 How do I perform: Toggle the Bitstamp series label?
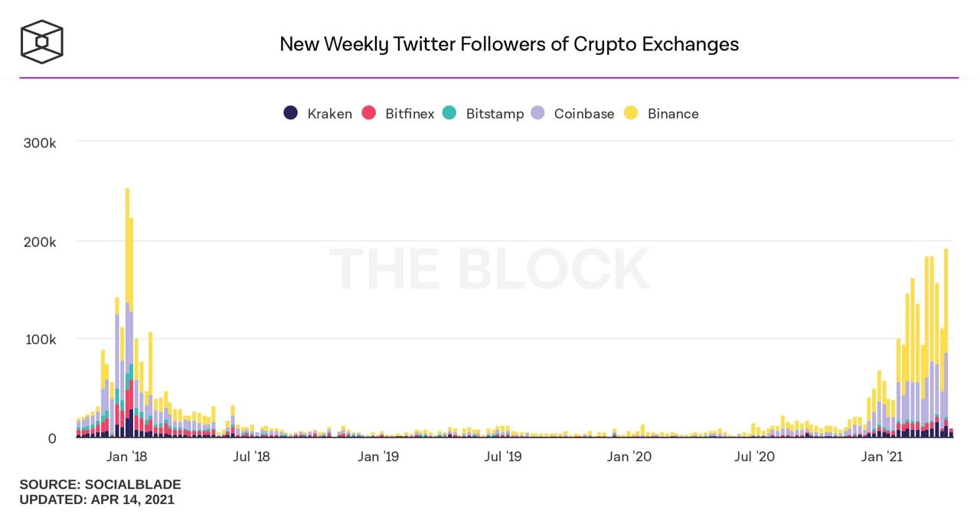point(495,114)
